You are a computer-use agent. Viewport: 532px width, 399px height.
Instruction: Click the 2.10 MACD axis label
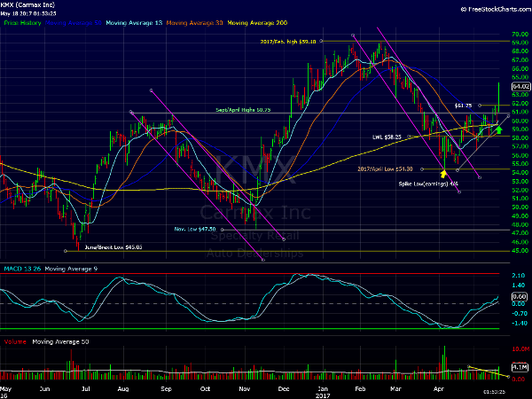pyautogui.click(x=519, y=276)
